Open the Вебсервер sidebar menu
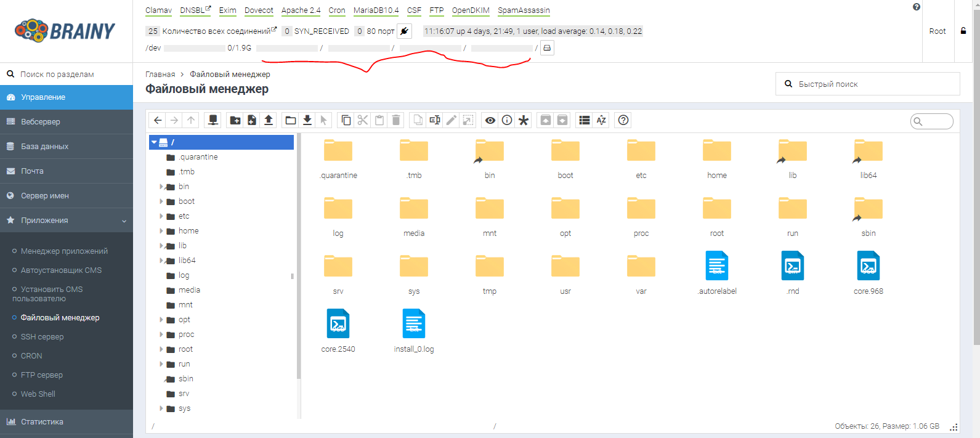The width and height of the screenshot is (980, 438). tap(41, 122)
